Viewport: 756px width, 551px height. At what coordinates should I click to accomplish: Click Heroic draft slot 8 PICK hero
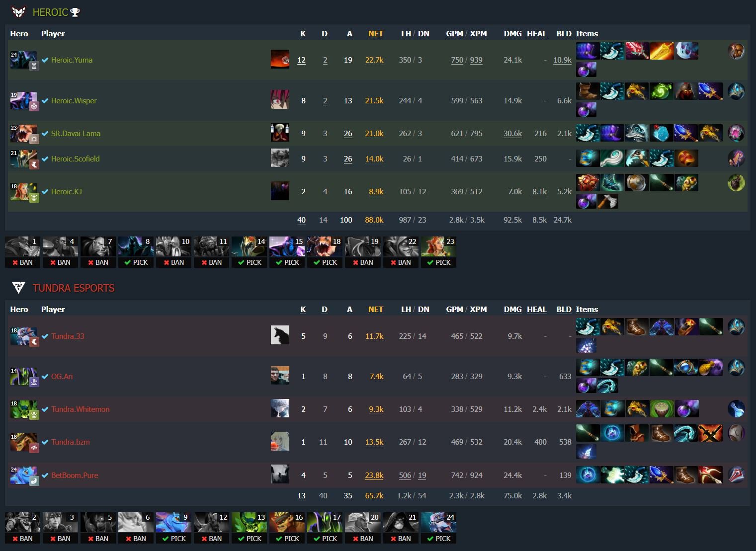tap(136, 246)
